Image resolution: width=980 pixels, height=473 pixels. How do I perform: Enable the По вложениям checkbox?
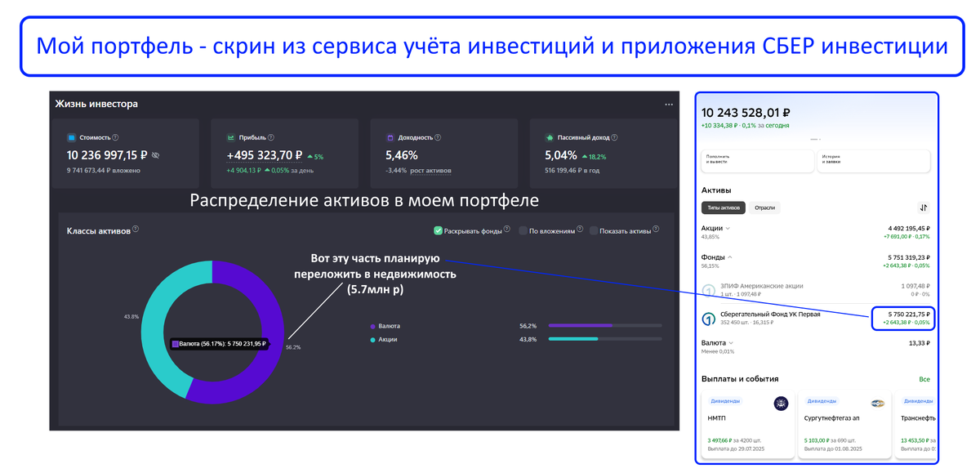[523, 230]
